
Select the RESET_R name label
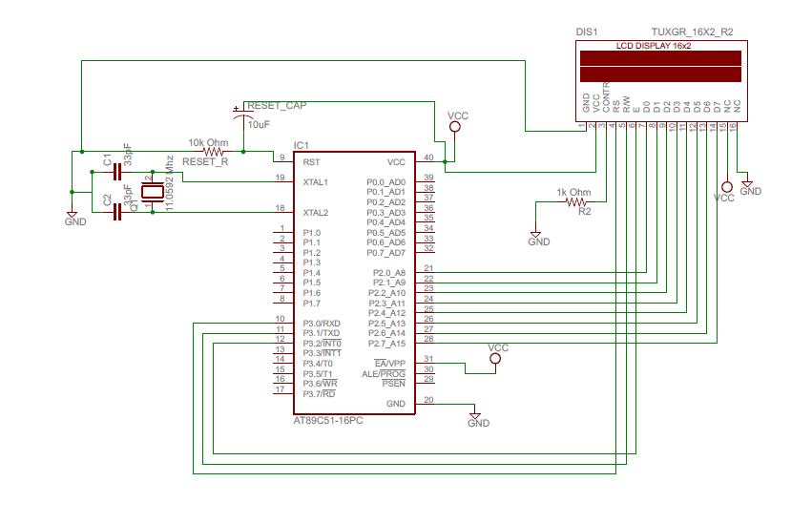click(205, 162)
